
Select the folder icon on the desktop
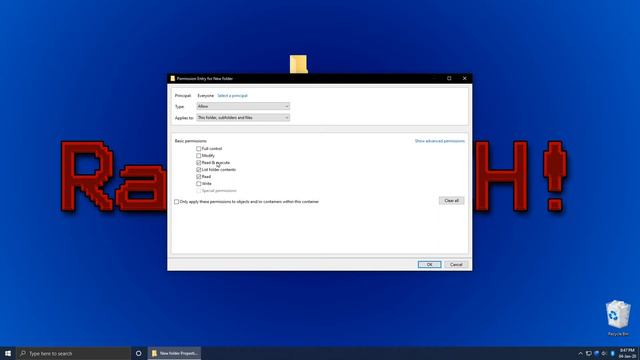(298, 64)
